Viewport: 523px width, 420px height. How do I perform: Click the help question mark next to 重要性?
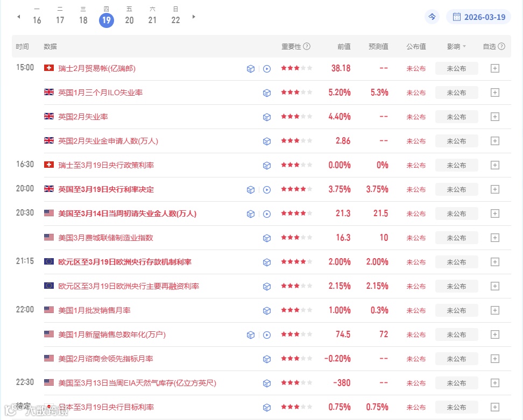(x=306, y=46)
